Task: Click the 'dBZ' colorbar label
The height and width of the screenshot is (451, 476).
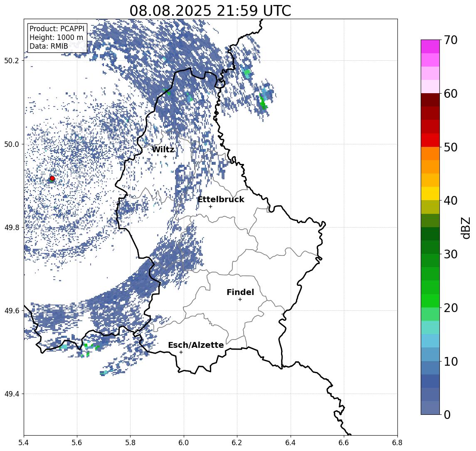Action: coord(465,228)
